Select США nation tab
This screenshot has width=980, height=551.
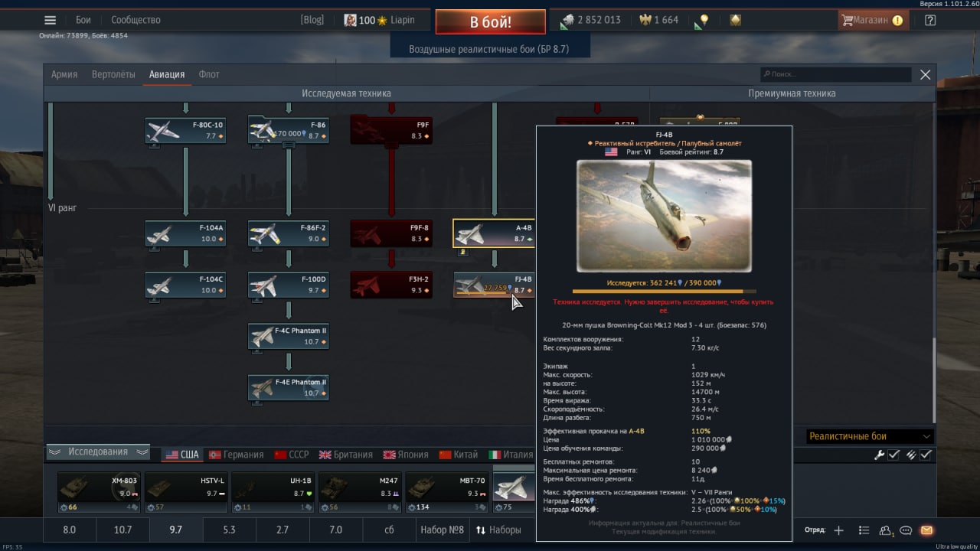point(182,455)
